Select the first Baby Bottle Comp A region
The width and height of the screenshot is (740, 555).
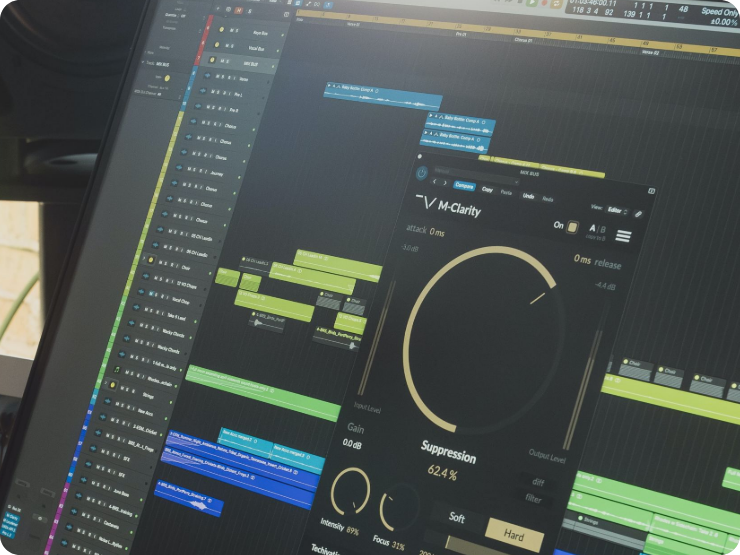(383, 96)
